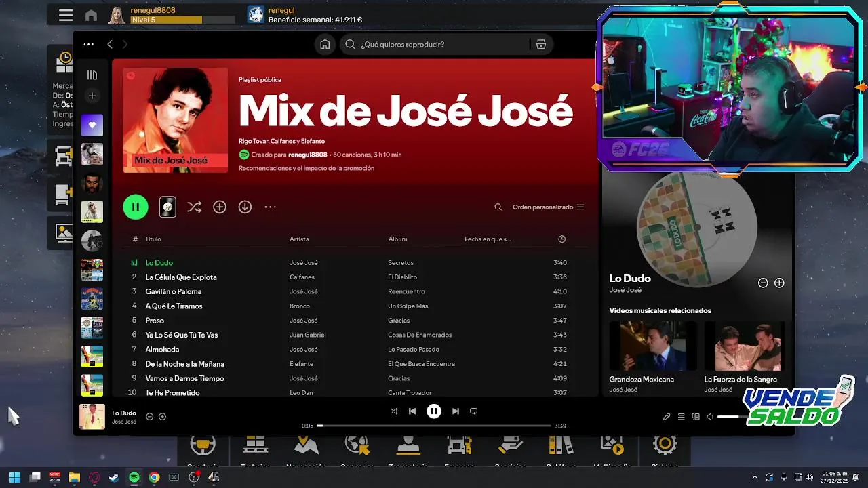Click plus icon beside 'Lo Dudo' in player bar

point(162,416)
